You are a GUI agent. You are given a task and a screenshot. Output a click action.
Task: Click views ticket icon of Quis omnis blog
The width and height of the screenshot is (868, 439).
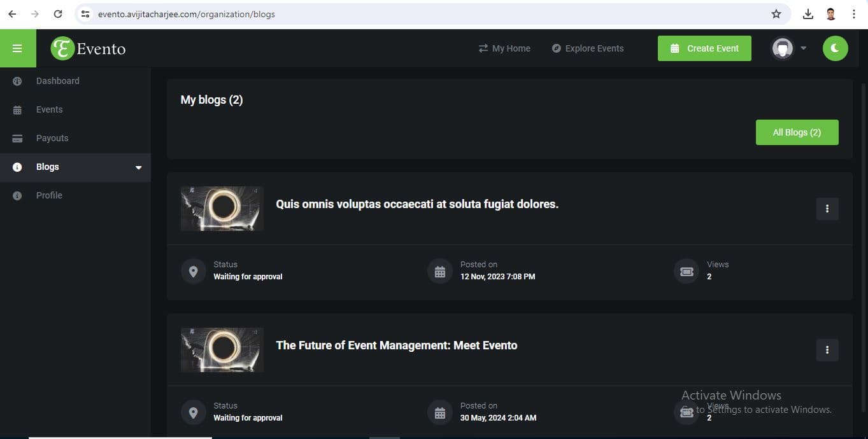pyautogui.click(x=687, y=271)
